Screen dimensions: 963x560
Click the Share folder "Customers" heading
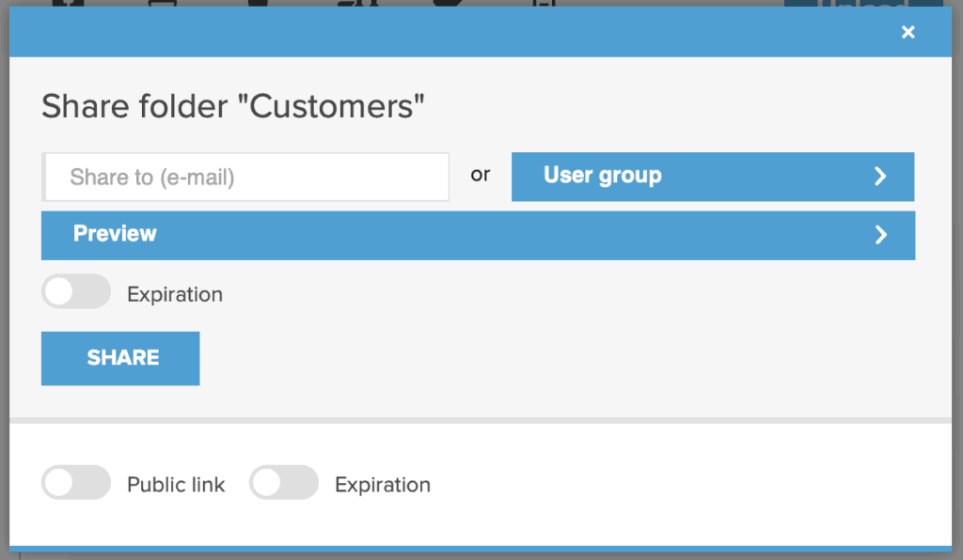233,106
